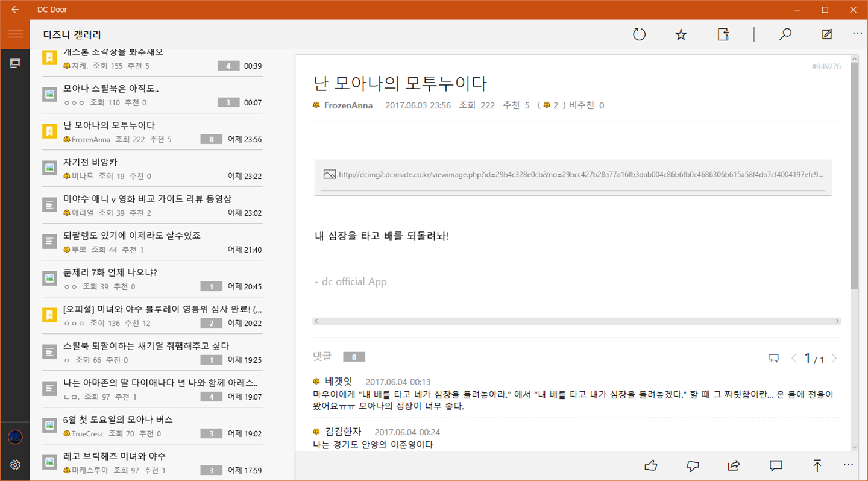The image size is (868, 481).
Task: Go to previous comment page chevron
Action: tap(794, 359)
